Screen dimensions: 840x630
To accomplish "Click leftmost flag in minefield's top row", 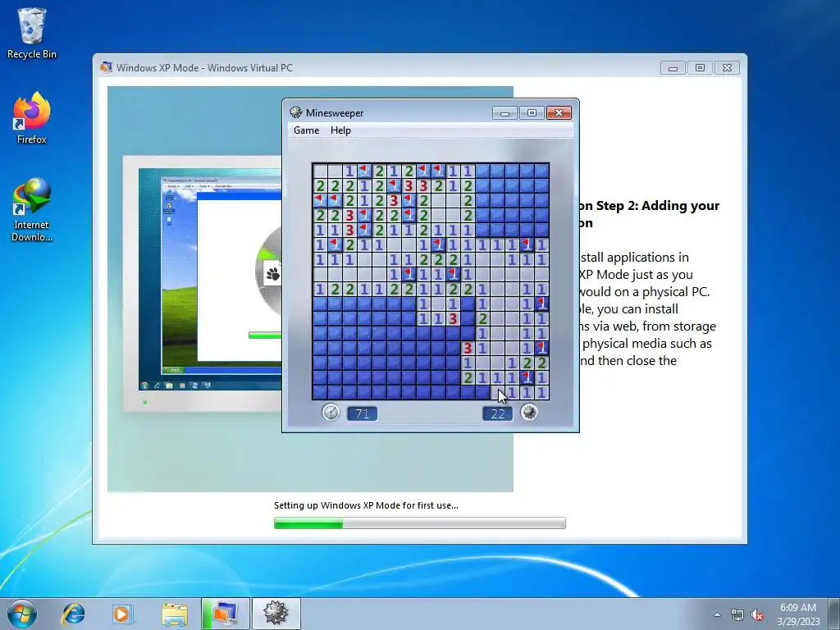I will coord(364,171).
